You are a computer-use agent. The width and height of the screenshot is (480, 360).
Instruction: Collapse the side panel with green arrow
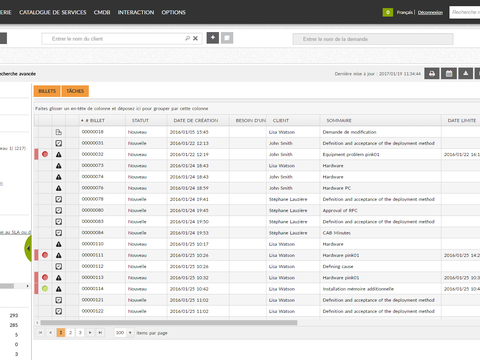coord(28,248)
